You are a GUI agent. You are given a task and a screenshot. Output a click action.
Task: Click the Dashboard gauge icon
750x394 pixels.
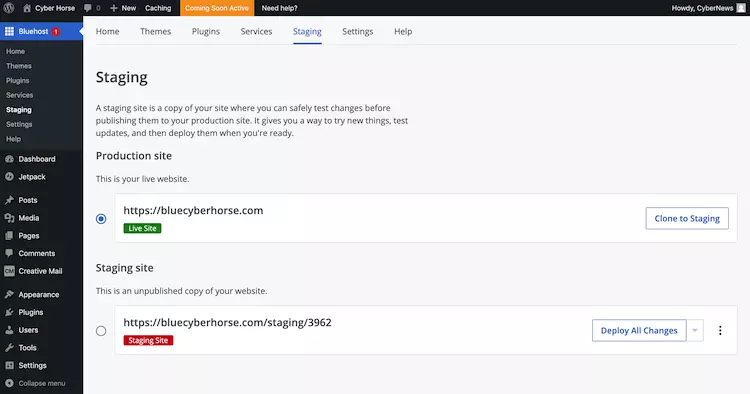click(x=9, y=159)
